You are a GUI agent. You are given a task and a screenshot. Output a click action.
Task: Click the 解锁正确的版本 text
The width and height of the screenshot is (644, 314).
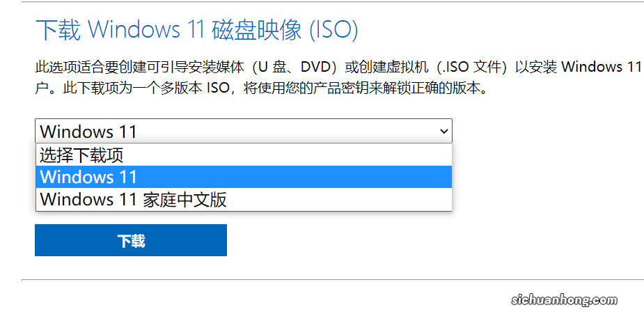[x=429, y=88]
